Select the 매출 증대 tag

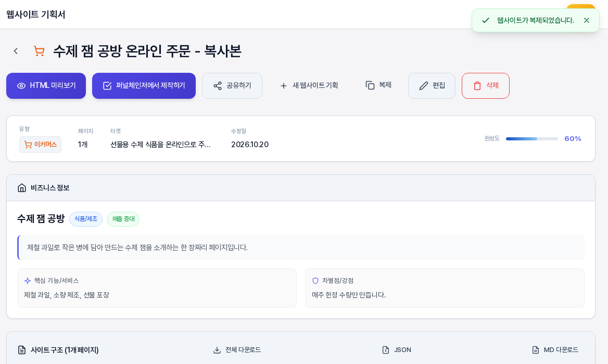click(x=123, y=219)
